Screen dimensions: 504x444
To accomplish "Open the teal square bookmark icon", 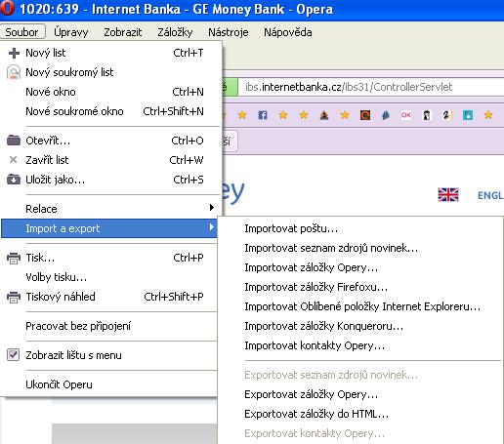I will point(468,115).
